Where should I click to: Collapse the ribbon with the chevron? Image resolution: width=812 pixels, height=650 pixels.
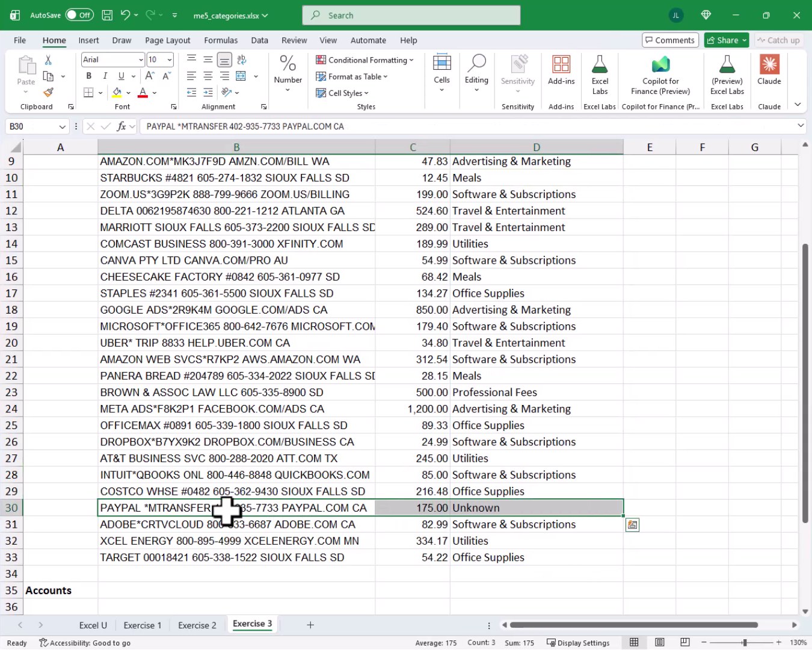click(x=798, y=105)
